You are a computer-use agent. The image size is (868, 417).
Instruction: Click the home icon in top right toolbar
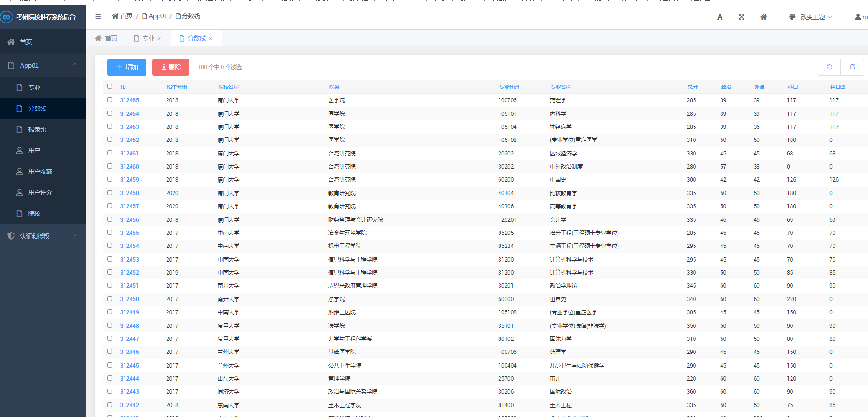click(x=764, y=17)
